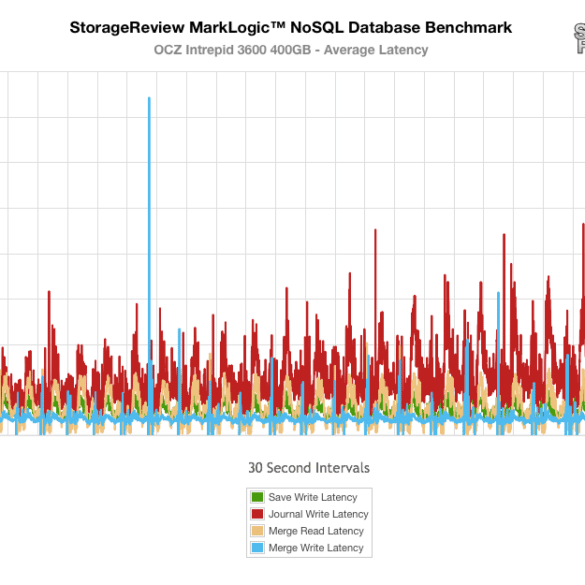Image resolution: width=585 pixels, height=585 pixels.
Task: Select the Journal Write Latency legend label
Action: point(318,514)
